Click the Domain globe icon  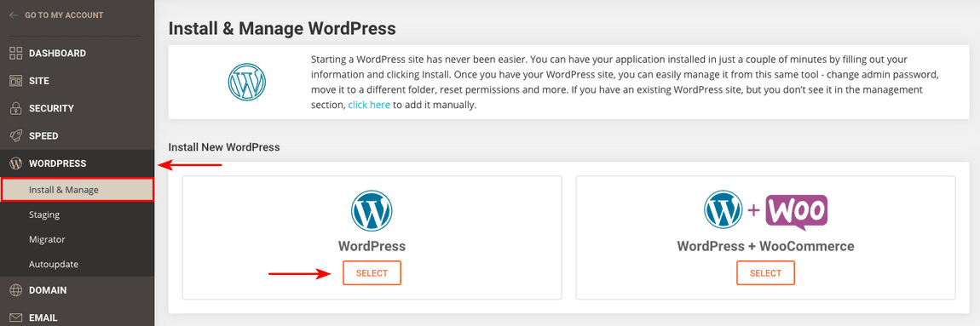click(x=15, y=289)
